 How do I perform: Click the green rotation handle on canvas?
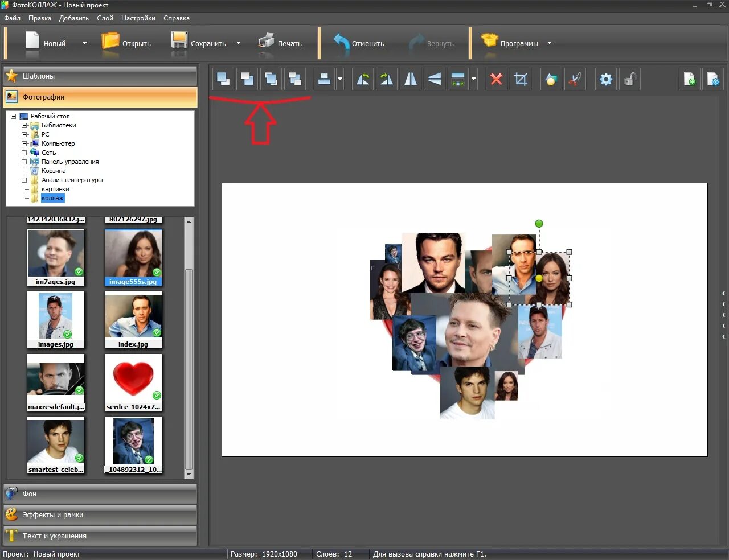coord(539,224)
